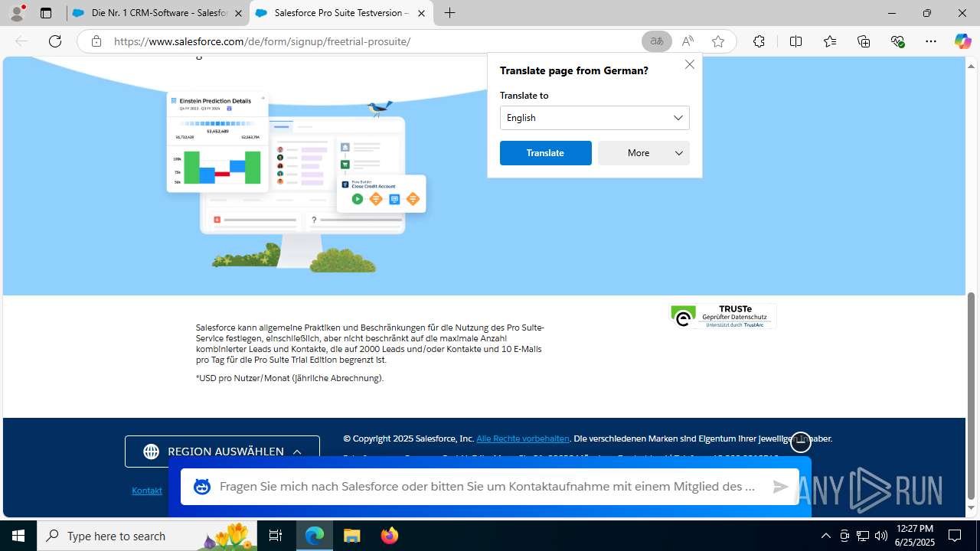Close the Salesforce Pro Suite Testversion tab

point(421,13)
